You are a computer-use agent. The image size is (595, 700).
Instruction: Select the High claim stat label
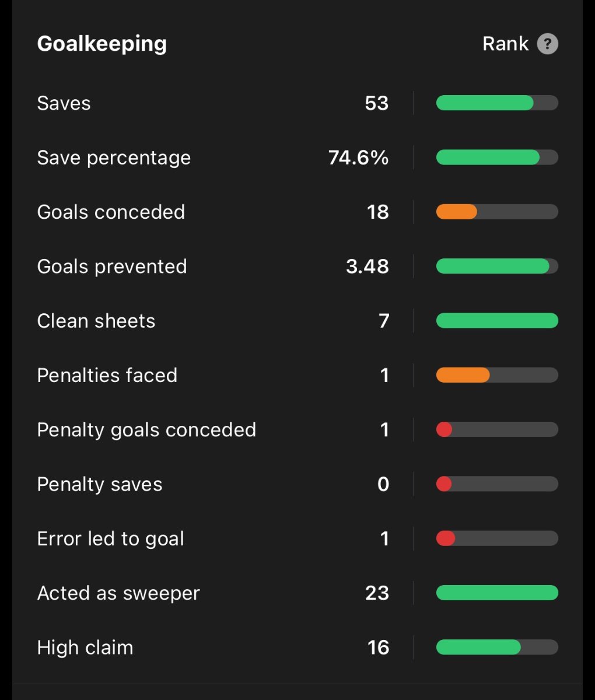85,647
